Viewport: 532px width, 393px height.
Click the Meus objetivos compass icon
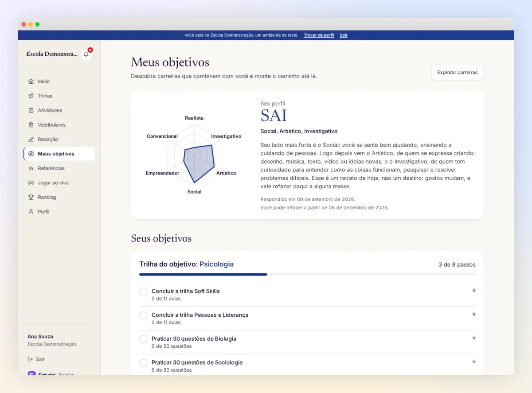click(x=31, y=154)
